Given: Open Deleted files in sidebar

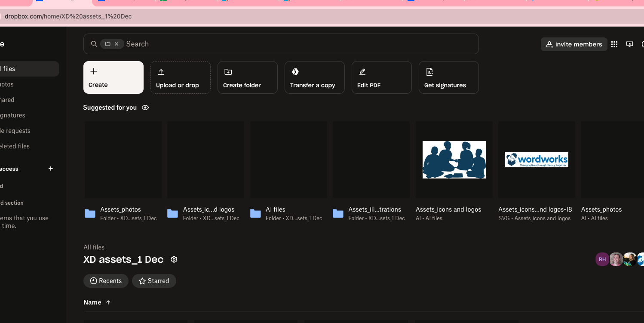Looking at the screenshot, I should [15, 146].
